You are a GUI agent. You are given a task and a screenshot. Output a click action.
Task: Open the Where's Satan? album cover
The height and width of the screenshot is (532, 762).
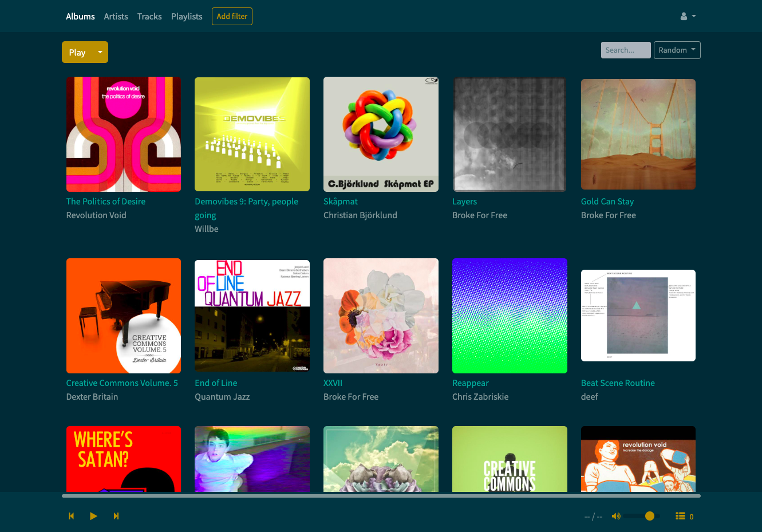pos(124,459)
